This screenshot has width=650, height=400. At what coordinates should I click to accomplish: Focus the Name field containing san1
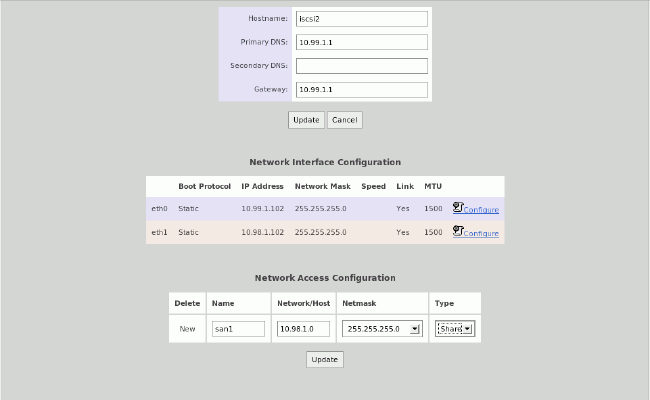click(x=238, y=328)
